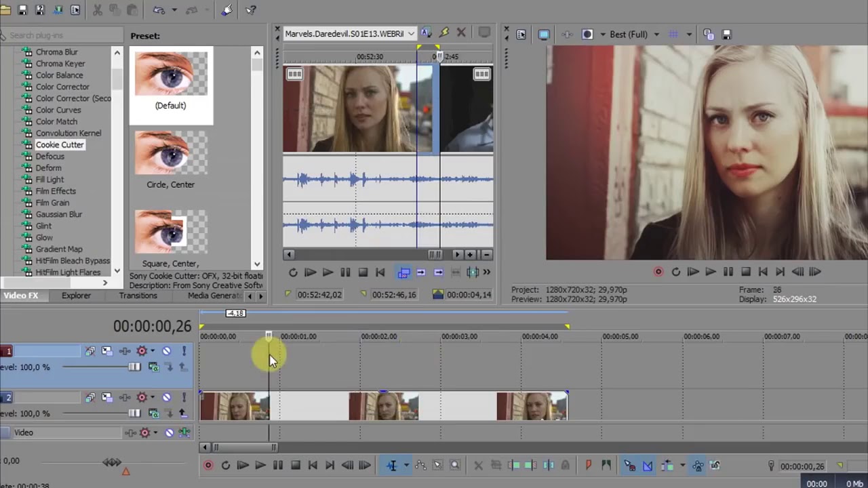Select the Cookie Cutter effect
The width and height of the screenshot is (868, 488).
pyautogui.click(x=60, y=144)
